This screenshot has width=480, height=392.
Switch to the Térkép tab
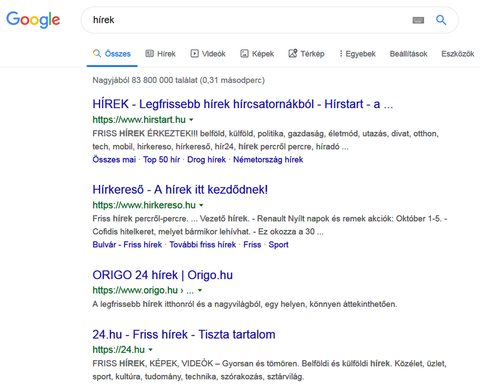click(306, 54)
